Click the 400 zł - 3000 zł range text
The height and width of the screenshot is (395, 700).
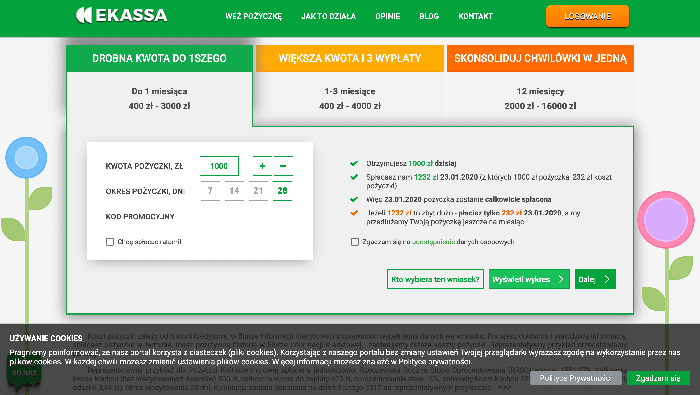click(x=159, y=106)
